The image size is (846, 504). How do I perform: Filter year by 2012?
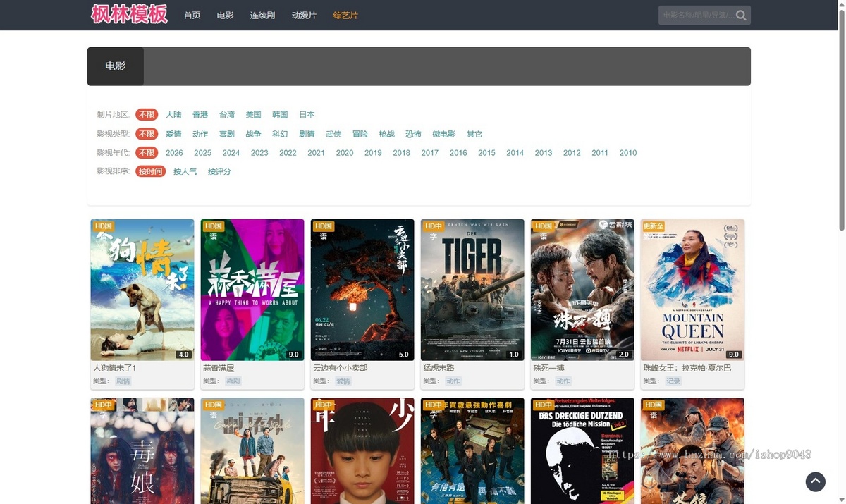(x=572, y=153)
